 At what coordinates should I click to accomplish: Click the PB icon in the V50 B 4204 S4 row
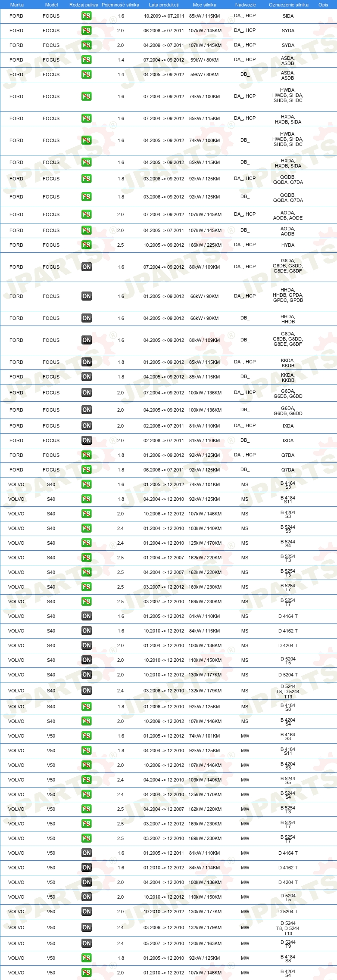pyautogui.click(x=87, y=973)
